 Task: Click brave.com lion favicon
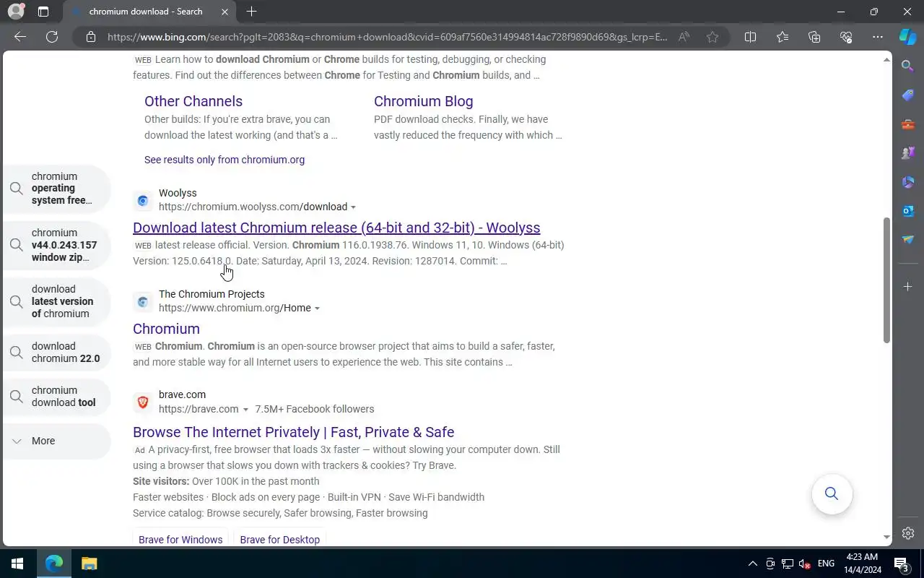click(x=143, y=402)
